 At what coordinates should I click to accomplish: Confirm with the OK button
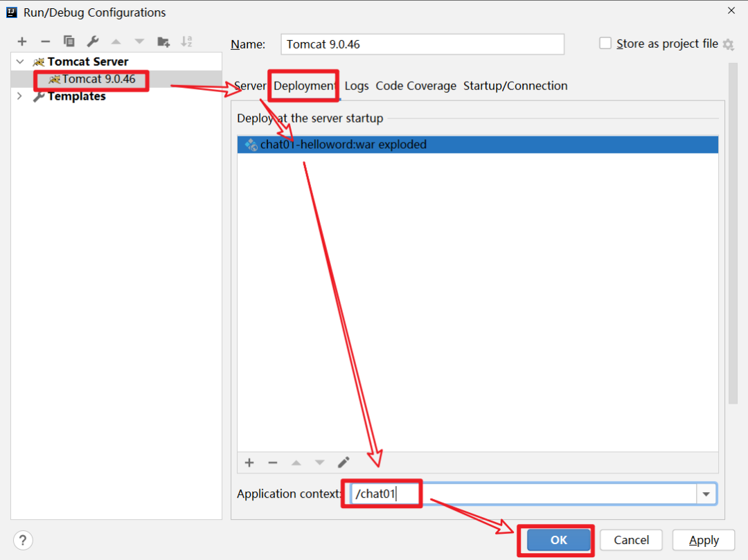(x=559, y=540)
